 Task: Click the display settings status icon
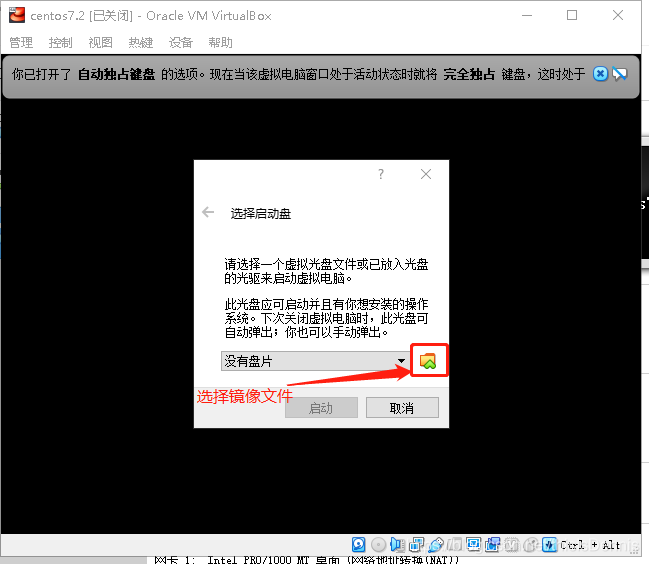pos(474,545)
